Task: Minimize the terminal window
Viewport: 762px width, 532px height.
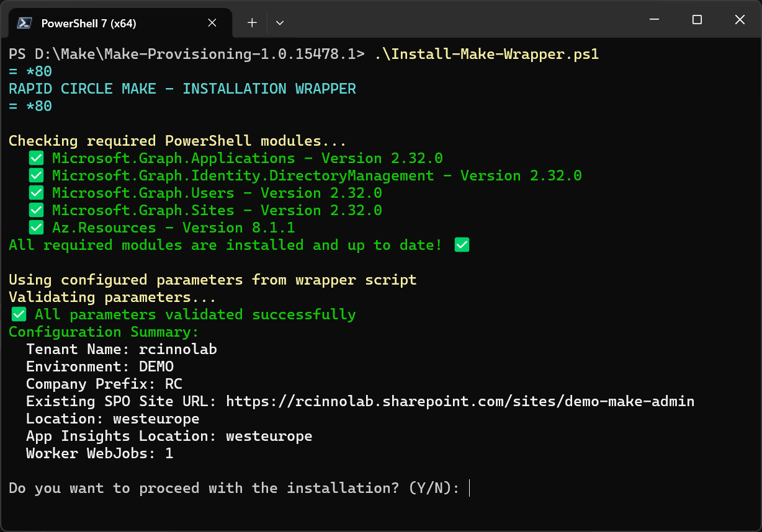Action: coord(654,20)
